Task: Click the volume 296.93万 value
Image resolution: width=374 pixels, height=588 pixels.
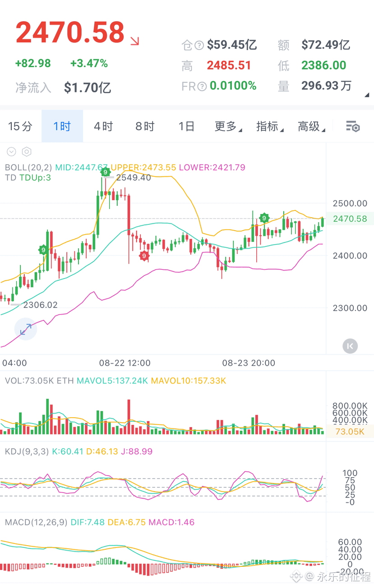Action: [326, 86]
